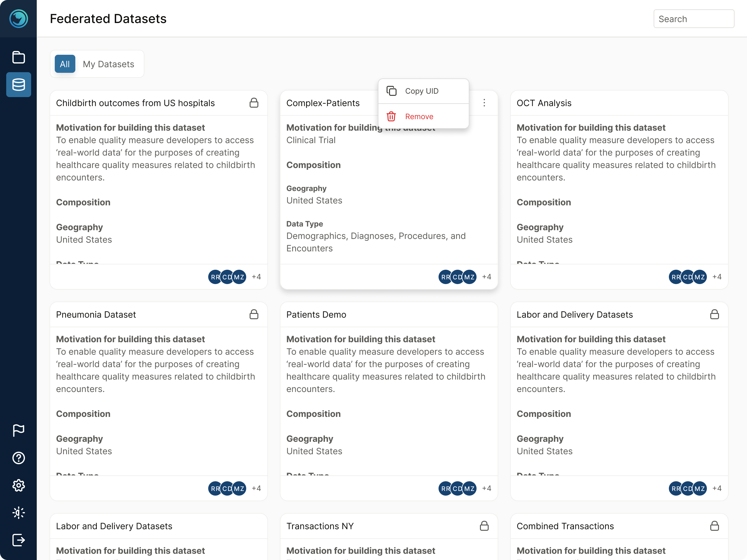Choose Copy UID from the context menu
This screenshot has height=560, width=747.
(x=424, y=91)
